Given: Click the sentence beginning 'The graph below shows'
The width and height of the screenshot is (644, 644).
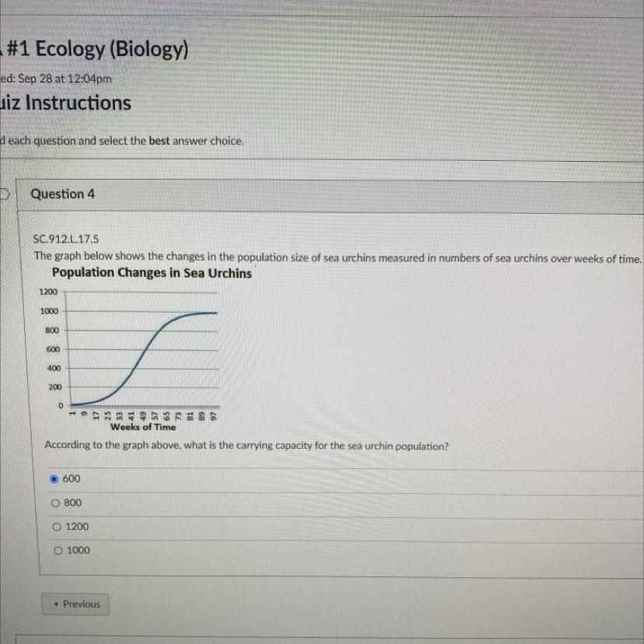Looking at the screenshot, I should 338,257.
